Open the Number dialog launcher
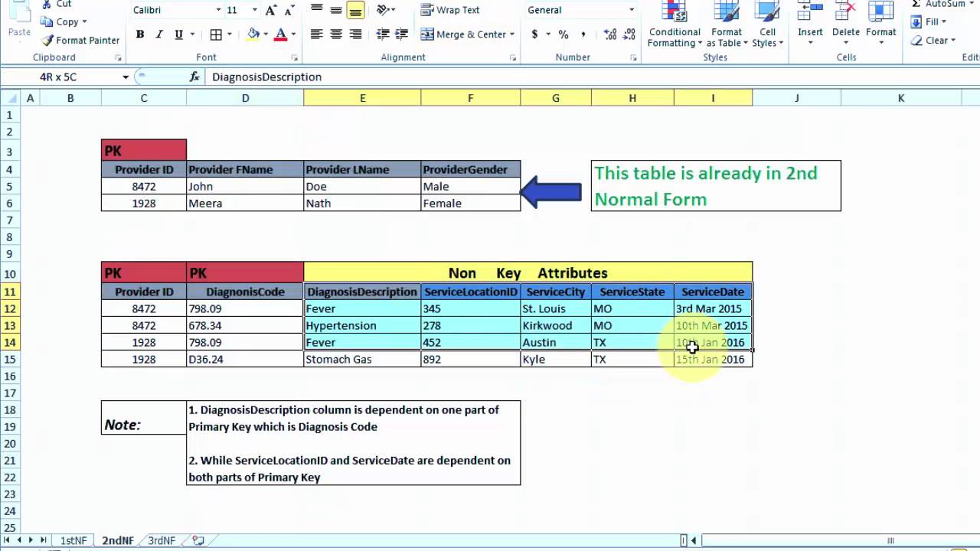The height and width of the screenshot is (551, 980). click(x=633, y=58)
